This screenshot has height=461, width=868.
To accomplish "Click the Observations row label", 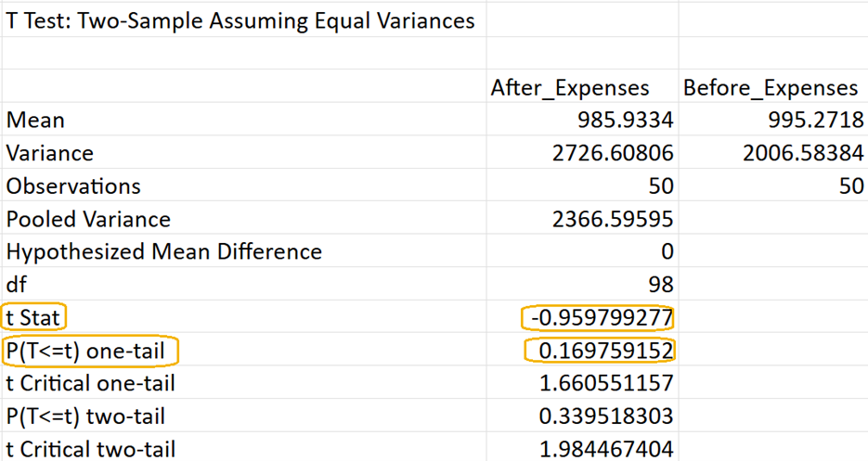I will pyautogui.click(x=73, y=186).
